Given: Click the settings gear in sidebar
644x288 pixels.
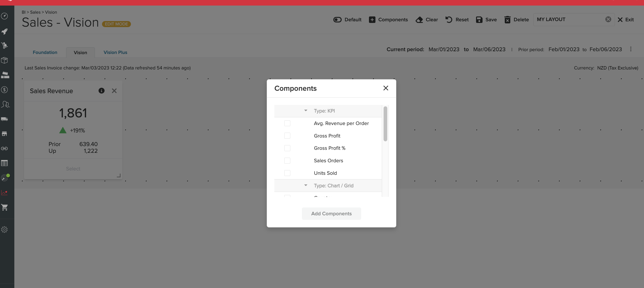Looking at the screenshot, I should pos(4,229).
